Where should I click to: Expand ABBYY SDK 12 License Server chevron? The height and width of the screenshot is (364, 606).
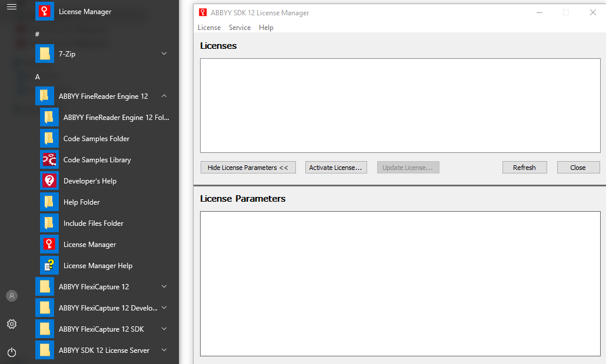click(x=164, y=350)
